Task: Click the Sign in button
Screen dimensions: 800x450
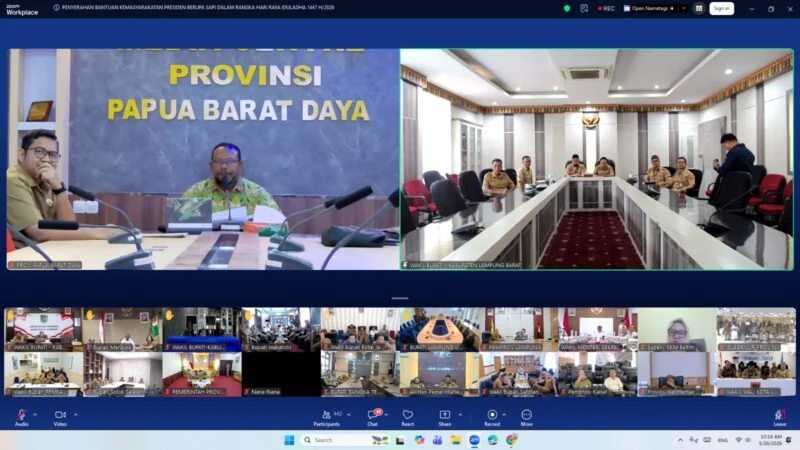Action: [x=721, y=8]
